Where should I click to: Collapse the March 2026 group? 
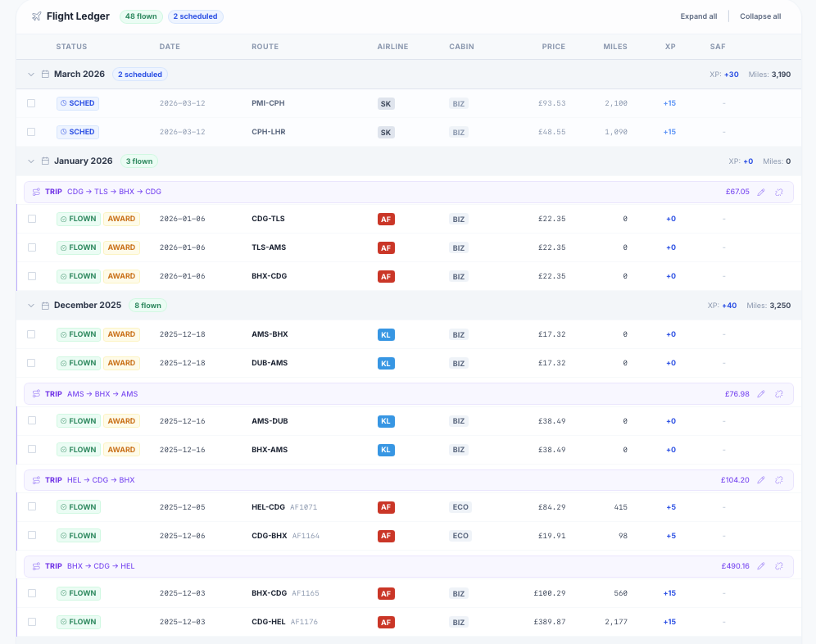click(x=31, y=75)
